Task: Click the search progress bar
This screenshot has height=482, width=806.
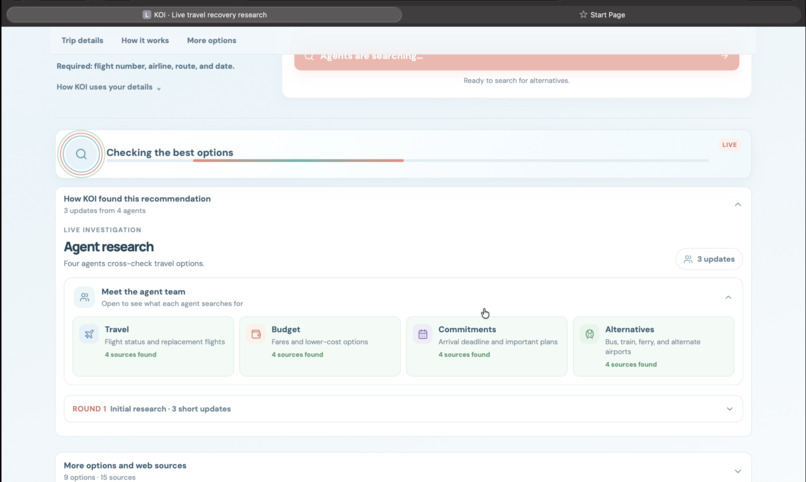Action: [408, 160]
